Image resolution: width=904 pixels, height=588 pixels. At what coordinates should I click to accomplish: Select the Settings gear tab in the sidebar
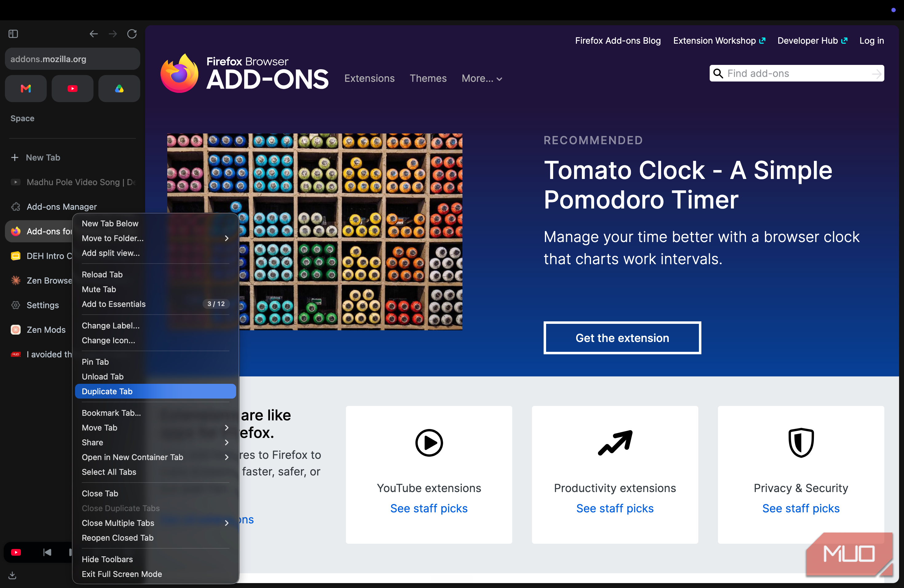16,305
